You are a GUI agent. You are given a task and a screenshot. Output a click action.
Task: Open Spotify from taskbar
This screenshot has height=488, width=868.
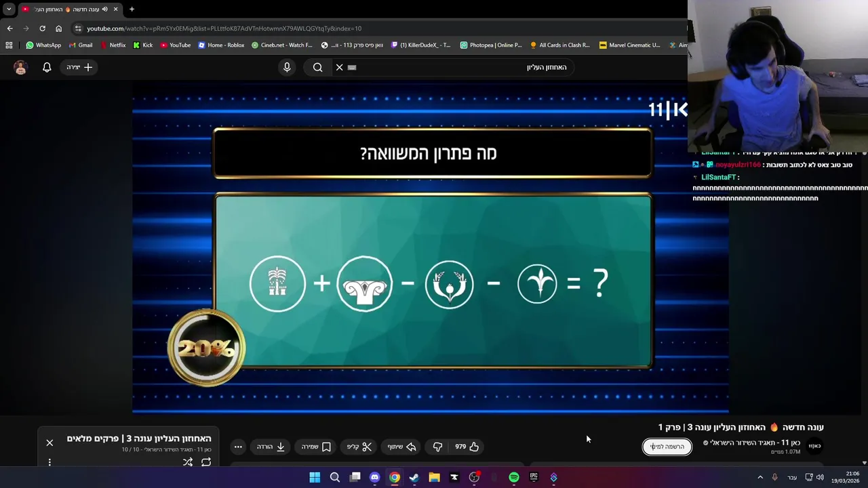(x=514, y=477)
